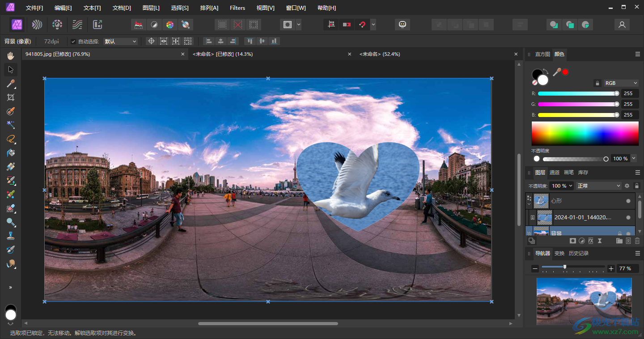The width and height of the screenshot is (644, 339).
Task: Add a mask layer in Layers panel
Action: point(572,241)
